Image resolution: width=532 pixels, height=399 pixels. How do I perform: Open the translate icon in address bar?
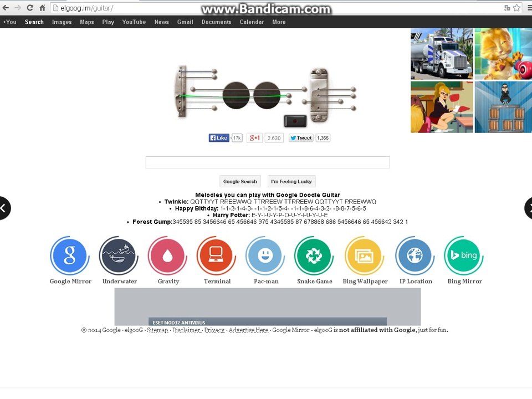click(x=507, y=8)
